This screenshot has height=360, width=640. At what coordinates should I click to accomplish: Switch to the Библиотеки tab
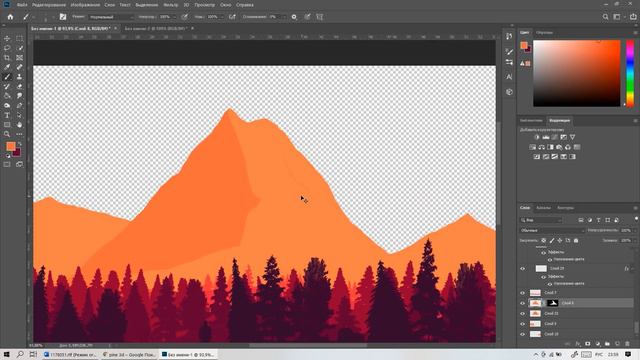click(531, 120)
